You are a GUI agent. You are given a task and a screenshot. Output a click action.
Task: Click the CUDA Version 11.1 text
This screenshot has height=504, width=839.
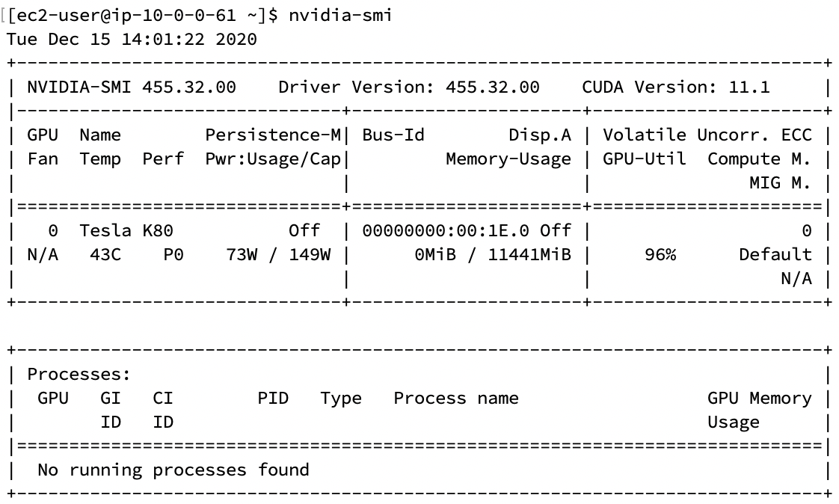tap(676, 87)
